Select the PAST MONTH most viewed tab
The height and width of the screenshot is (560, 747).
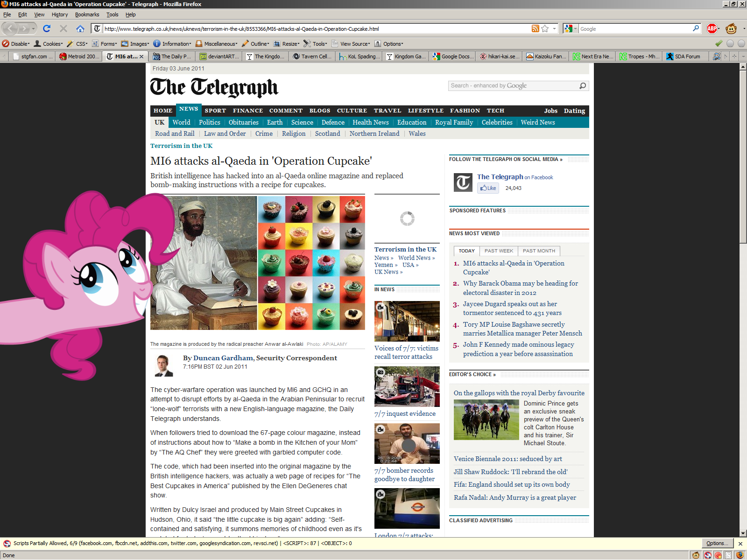pos(539,251)
